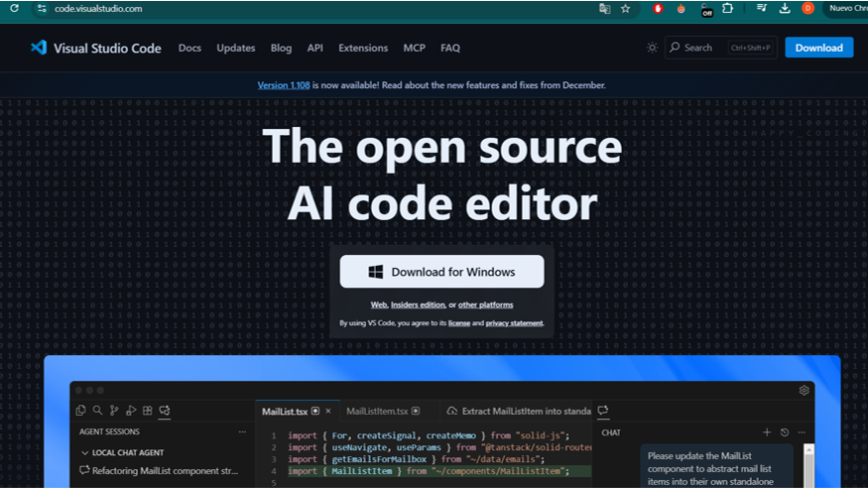The height and width of the screenshot is (488, 868).
Task: Open the CHAT panel more options ellipsis
Action: tap(802, 432)
